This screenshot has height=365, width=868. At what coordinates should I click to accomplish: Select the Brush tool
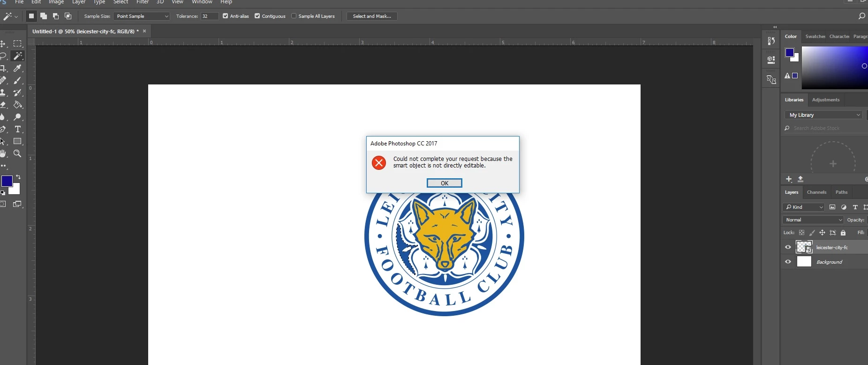coord(18,80)
